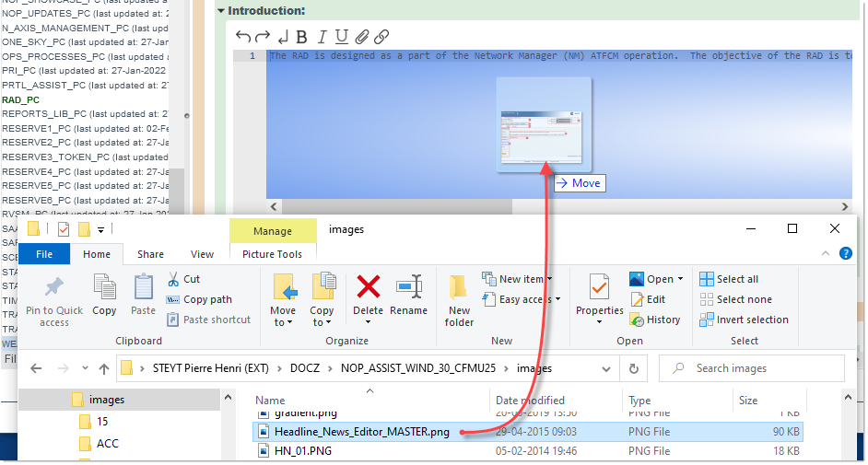The height and width of the screenshot is (465, 868).
Task: Toggle underline formatting in the editor
Action: [x=341, y=37]
